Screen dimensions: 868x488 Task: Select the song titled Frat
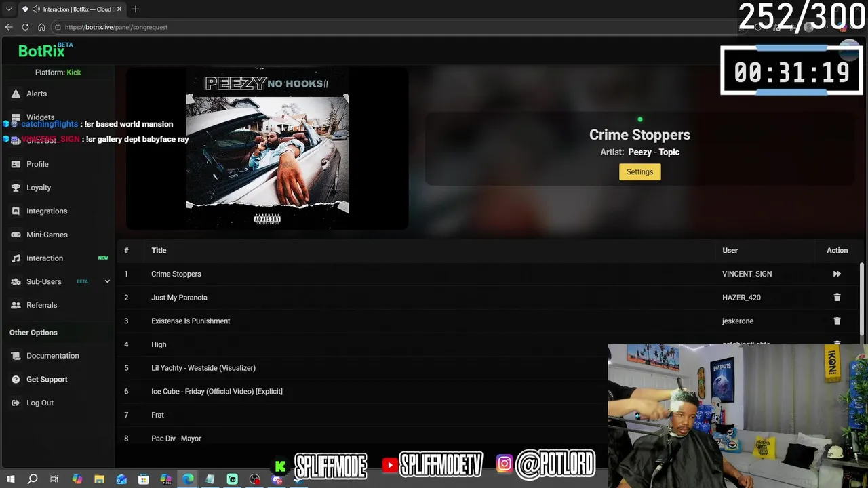click(157, 415)
